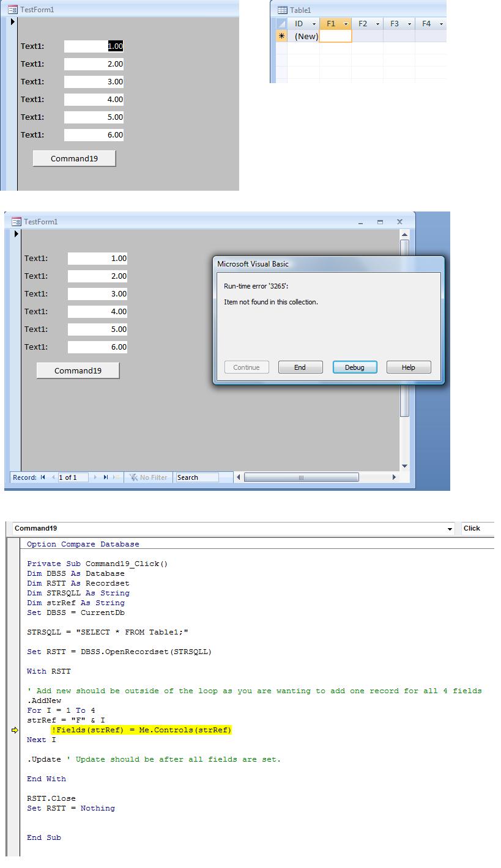Expand the F2 column dropdown arrow in Table1

[377, 24]
